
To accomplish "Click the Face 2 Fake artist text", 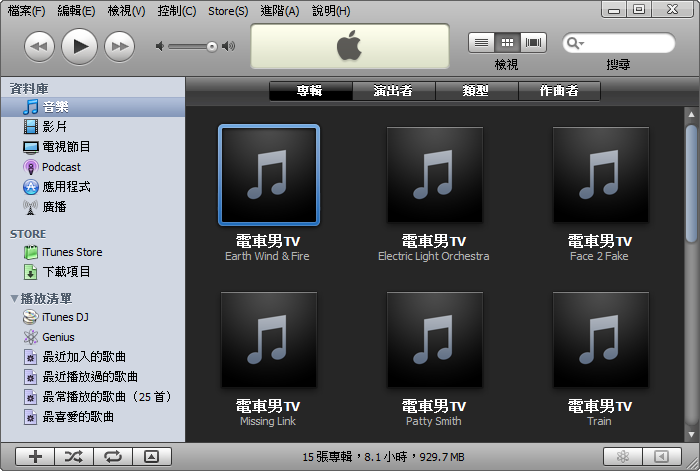I will (599, 256).
